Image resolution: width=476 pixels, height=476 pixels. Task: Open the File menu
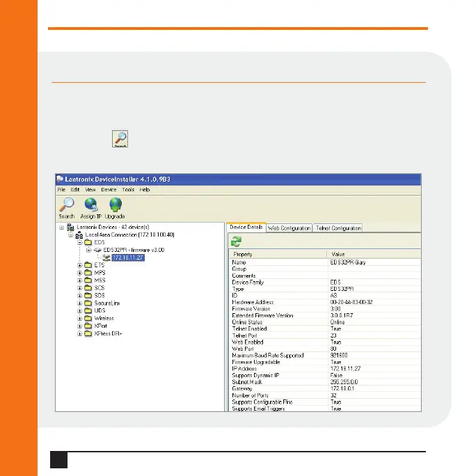click(x=61, y=190)
